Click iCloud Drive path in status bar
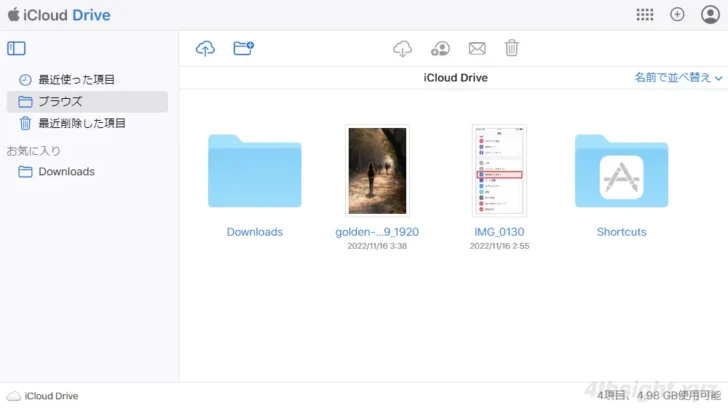The width and height of the screenshot is (728, 408). pos(43,396)
